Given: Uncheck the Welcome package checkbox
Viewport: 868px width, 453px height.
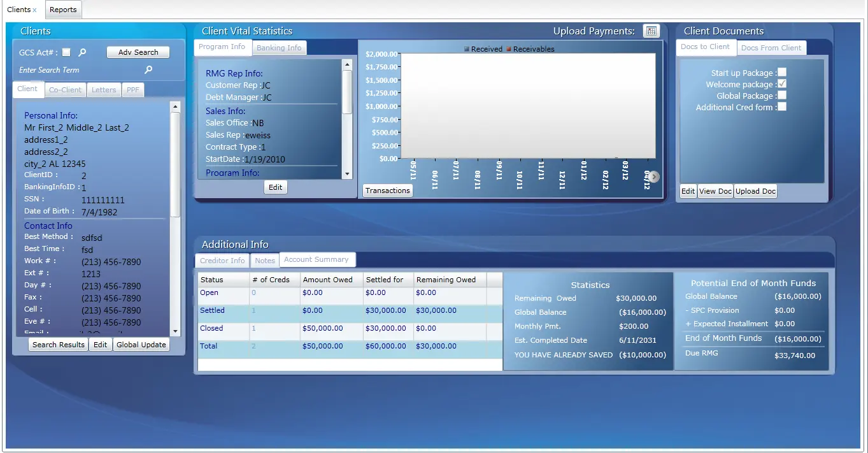Looking at the screenshot, I should pyautogui.click(x=781, y=83).
